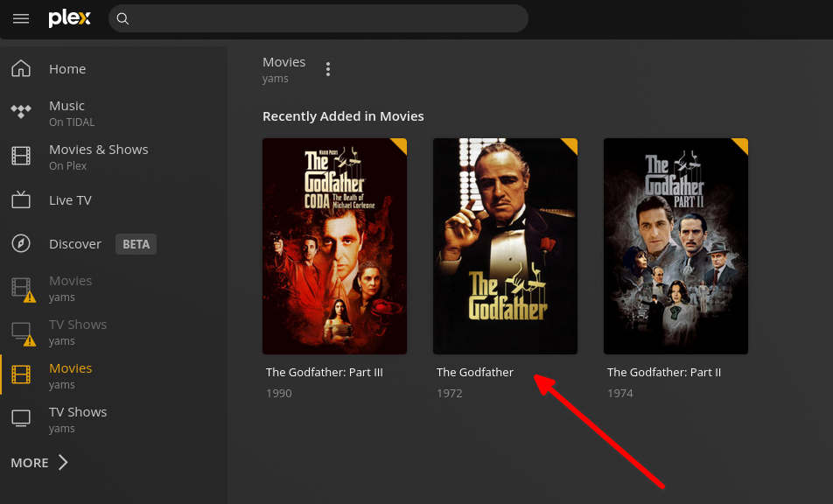The height and width of the screenshot is (504, 833).
Task: Click unwatched corner badge on Part III poster
Action: click(x=401, y=144)
